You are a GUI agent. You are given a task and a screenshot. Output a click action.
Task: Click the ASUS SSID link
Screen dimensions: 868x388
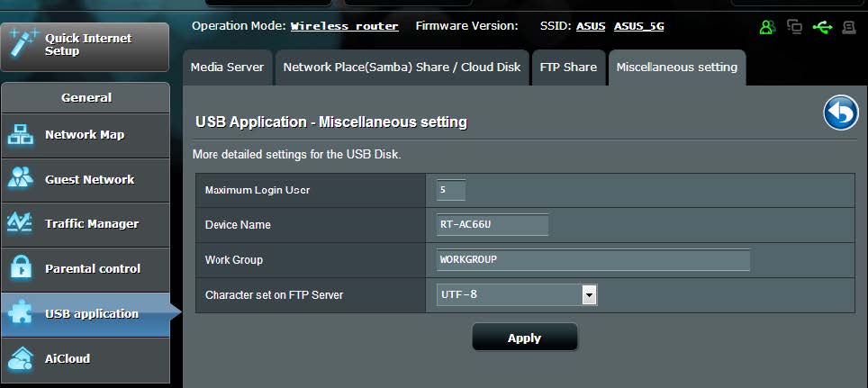coord(591,26)
